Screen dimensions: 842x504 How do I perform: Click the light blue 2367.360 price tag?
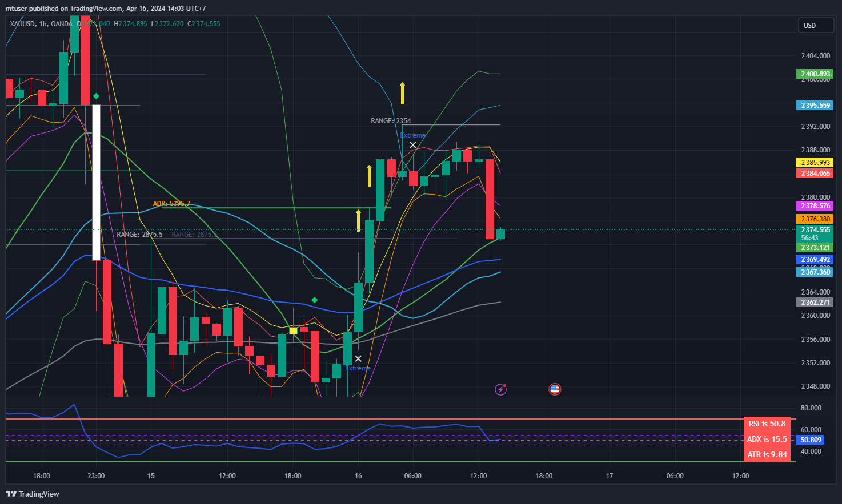tap(815, 272)
